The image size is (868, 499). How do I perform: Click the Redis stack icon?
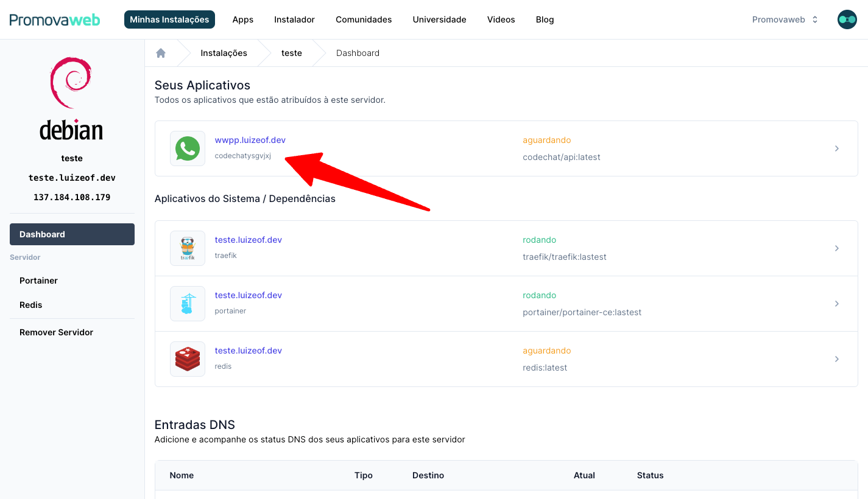[188, 359]
